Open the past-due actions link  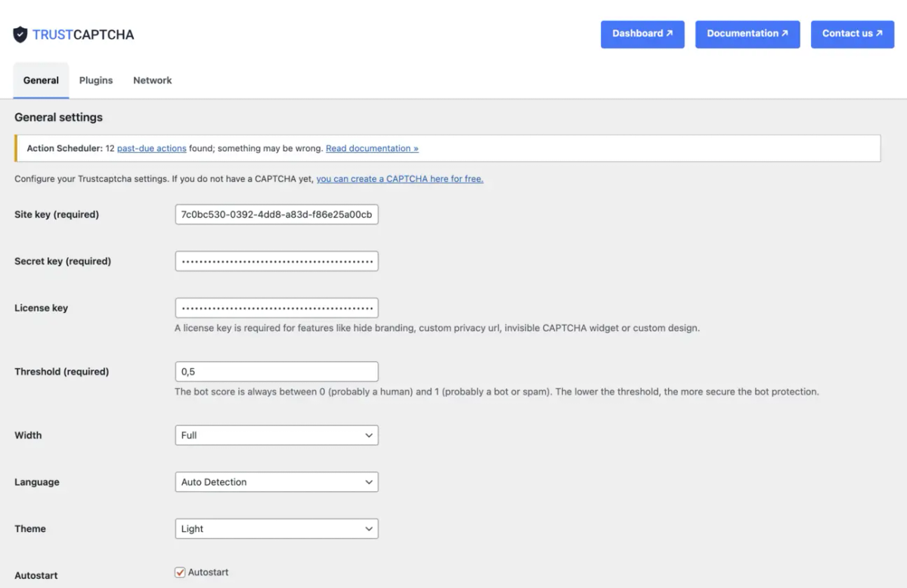151,148
